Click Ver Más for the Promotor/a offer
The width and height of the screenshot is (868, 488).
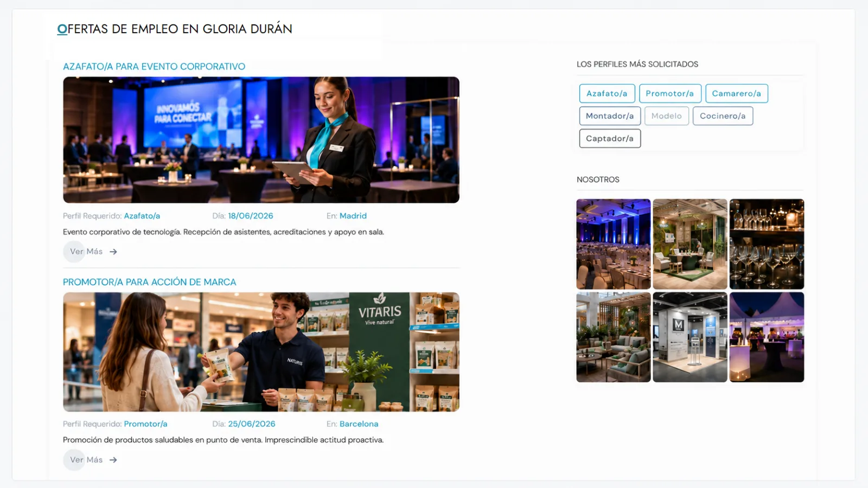pos(86,460)
